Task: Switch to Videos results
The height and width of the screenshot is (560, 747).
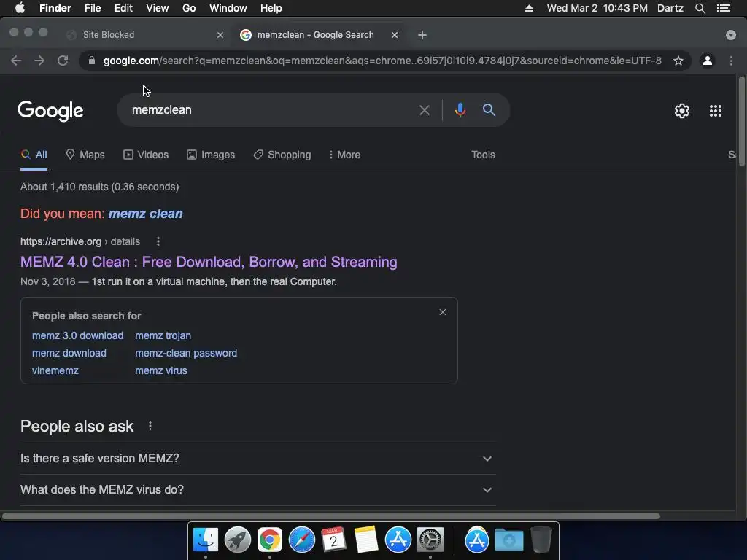Action: pos(146,155)
